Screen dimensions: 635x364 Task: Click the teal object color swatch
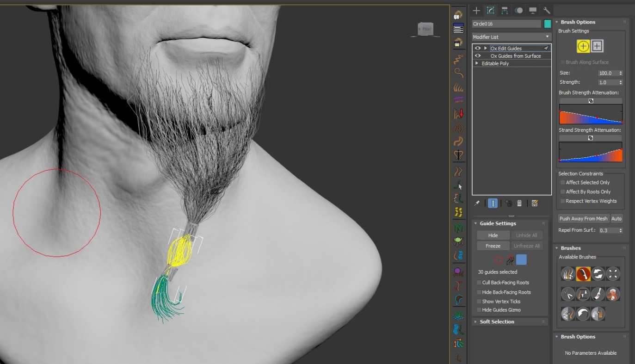[x=548, y=24]
